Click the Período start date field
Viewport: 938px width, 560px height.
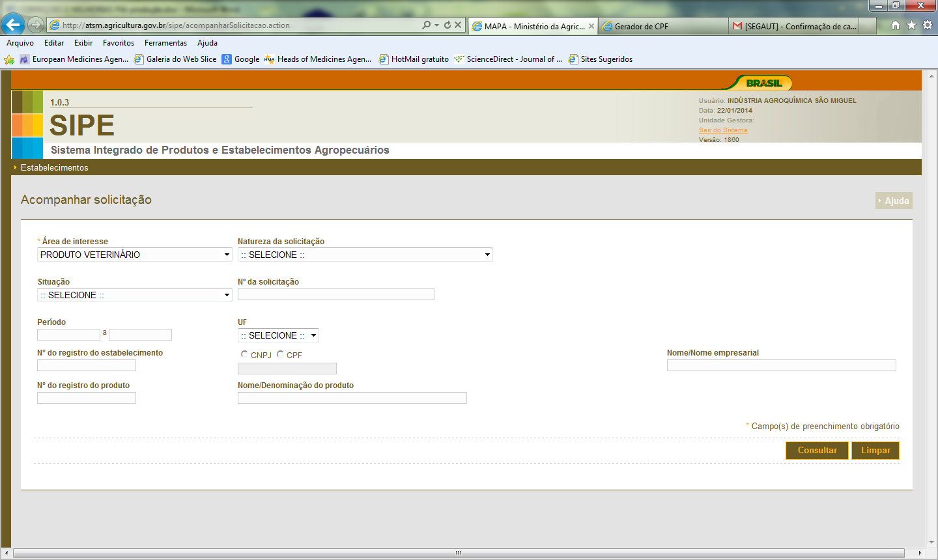pos(68,335)
